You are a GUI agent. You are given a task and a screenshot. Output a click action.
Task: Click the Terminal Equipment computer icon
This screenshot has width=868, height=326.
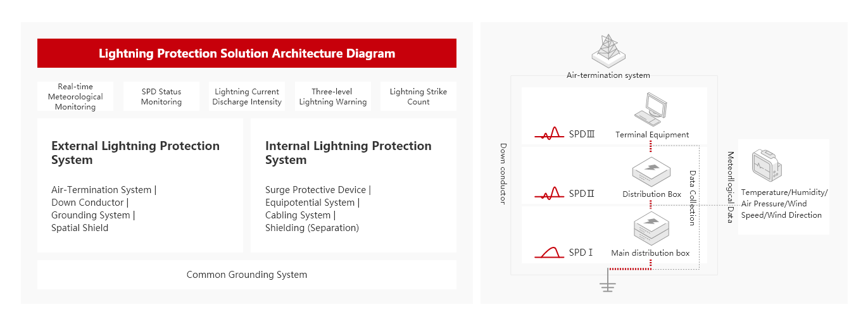coord(651,110)
